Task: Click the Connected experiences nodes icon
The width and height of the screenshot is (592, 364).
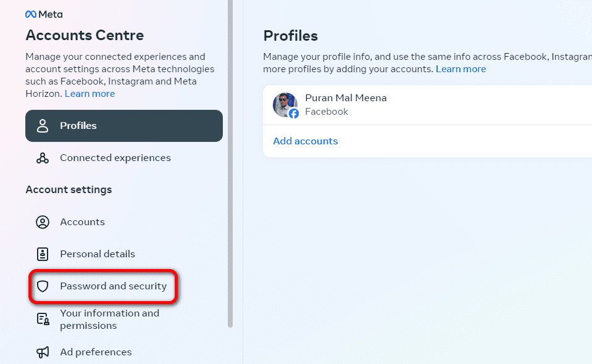Action: 43,158
